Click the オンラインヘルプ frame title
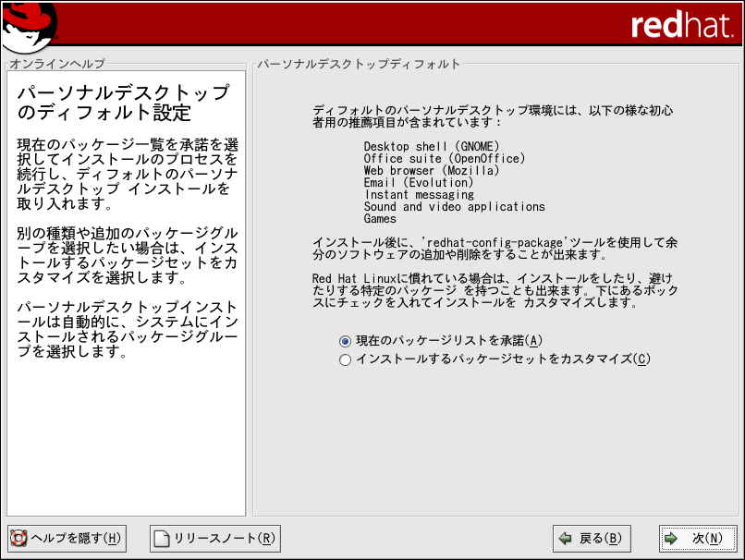745x560 pixels. (57, 64)
